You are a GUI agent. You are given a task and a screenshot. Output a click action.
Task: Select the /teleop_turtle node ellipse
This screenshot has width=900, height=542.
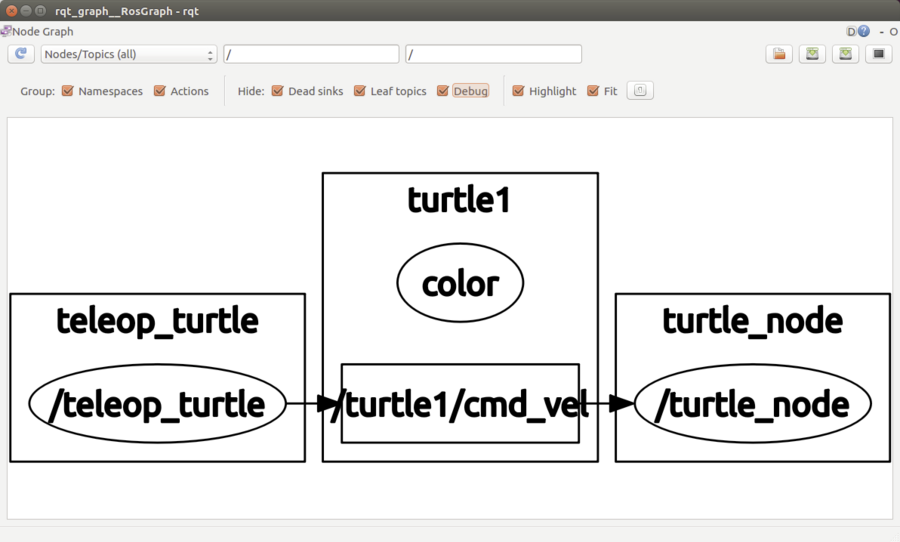click(x=157, y=404)
